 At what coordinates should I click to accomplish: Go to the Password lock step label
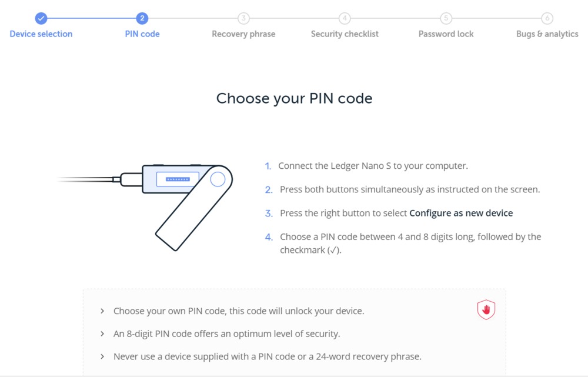(x=446, y=34)
